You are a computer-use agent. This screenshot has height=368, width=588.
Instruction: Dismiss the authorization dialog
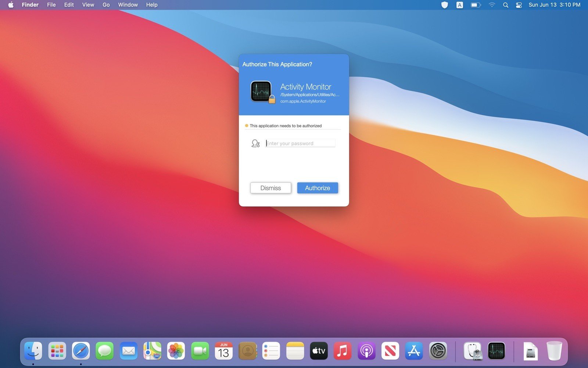click(x=270, y=188)
